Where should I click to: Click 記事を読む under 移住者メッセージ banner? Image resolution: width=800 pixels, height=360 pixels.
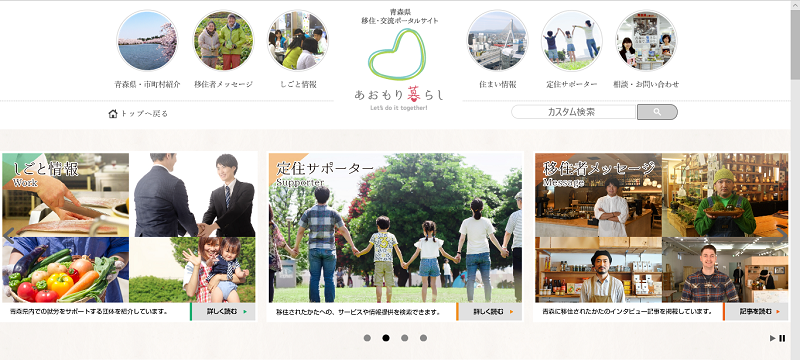click(x=756, y=312)
